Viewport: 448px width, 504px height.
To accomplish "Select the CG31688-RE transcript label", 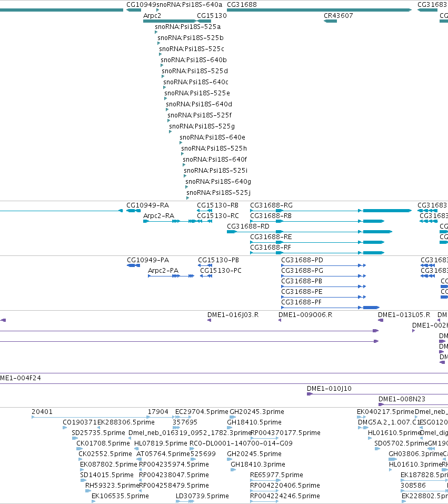I will [271, 237].
